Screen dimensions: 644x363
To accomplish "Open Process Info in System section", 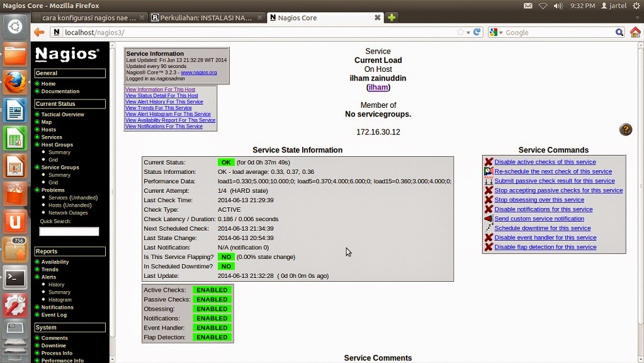I will [57, 353].
